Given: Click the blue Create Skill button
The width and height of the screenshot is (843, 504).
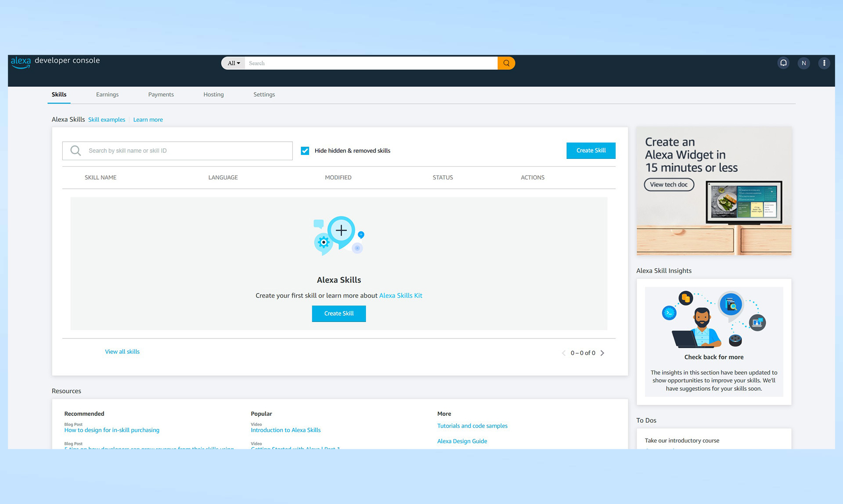Looking at the screenshot, I should click(591, 151).
